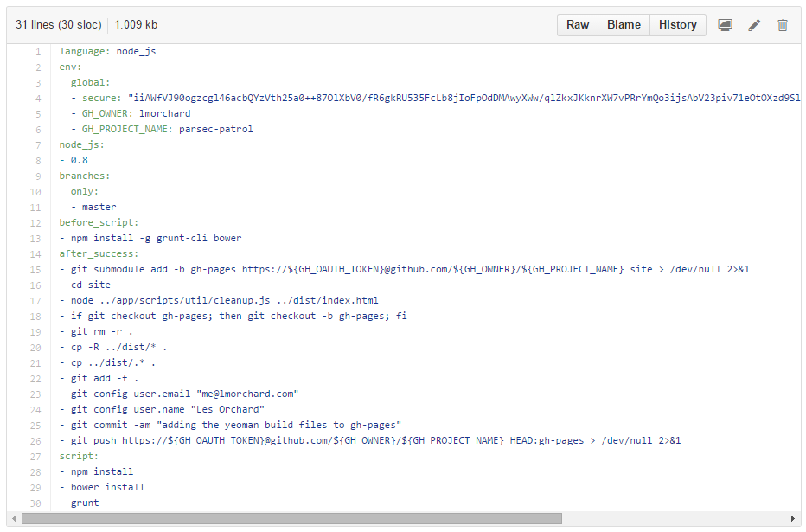This screenshot has height=532, width=806.
Task: Select line number 15 git submodule
Action: pyautogui.click(x=35, y=270)
